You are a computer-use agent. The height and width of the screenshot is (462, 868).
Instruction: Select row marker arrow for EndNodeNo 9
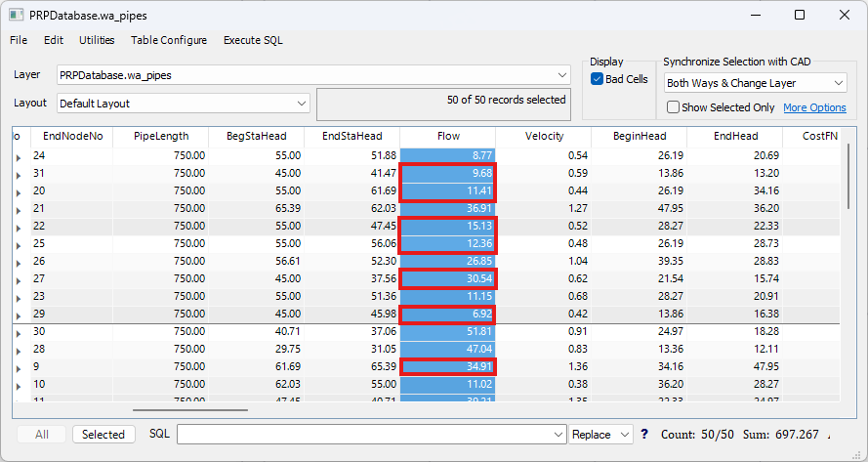(x=19, y=369)
